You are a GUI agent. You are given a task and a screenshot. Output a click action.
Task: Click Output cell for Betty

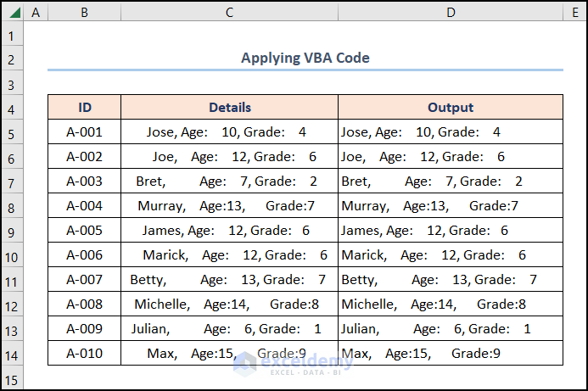450,280
